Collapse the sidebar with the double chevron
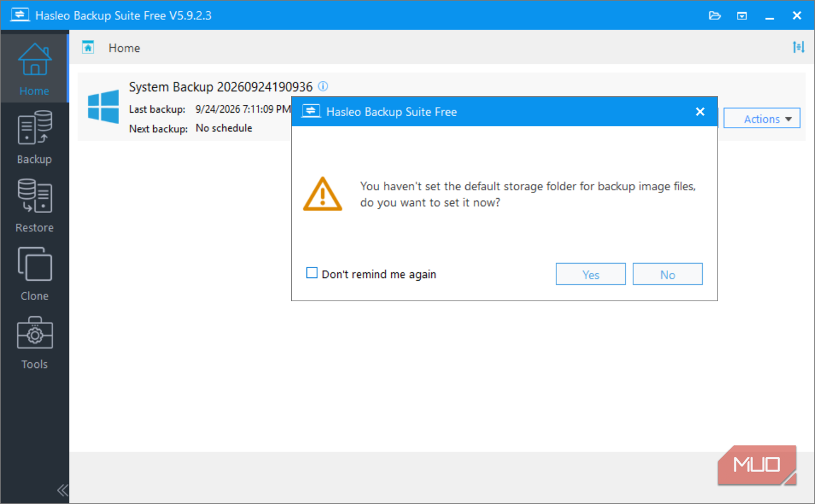Screen dimensions: 815x504 [x=63, y=490]
